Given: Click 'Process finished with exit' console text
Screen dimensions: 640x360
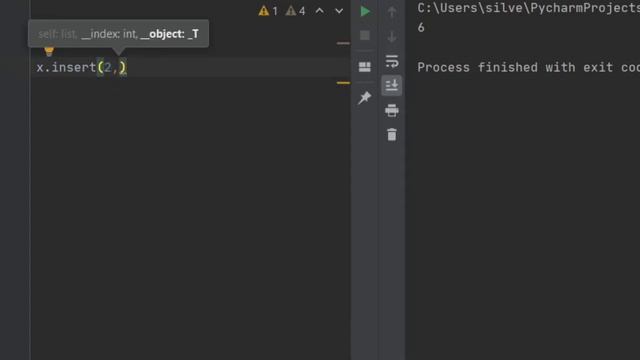Looking at the screenshot, I should (515, 67).
